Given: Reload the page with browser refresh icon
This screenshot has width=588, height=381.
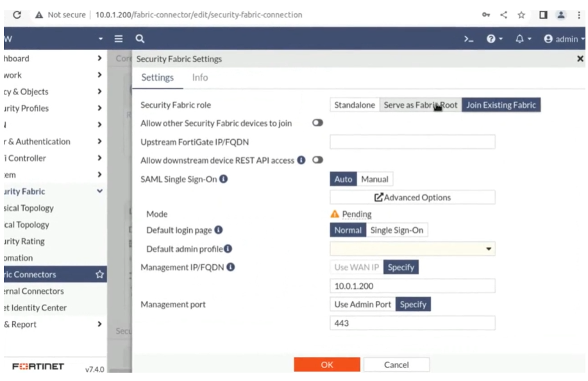Looking at the screenshot, I should [17, 15].
